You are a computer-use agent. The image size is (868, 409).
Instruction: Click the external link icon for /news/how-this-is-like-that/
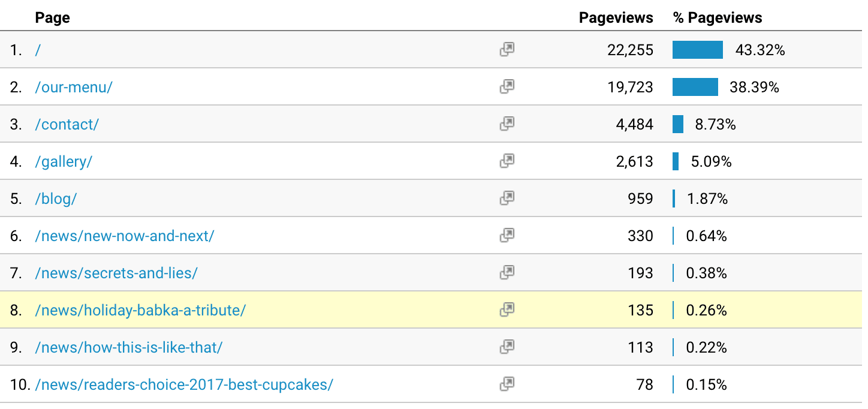(507, 347)
